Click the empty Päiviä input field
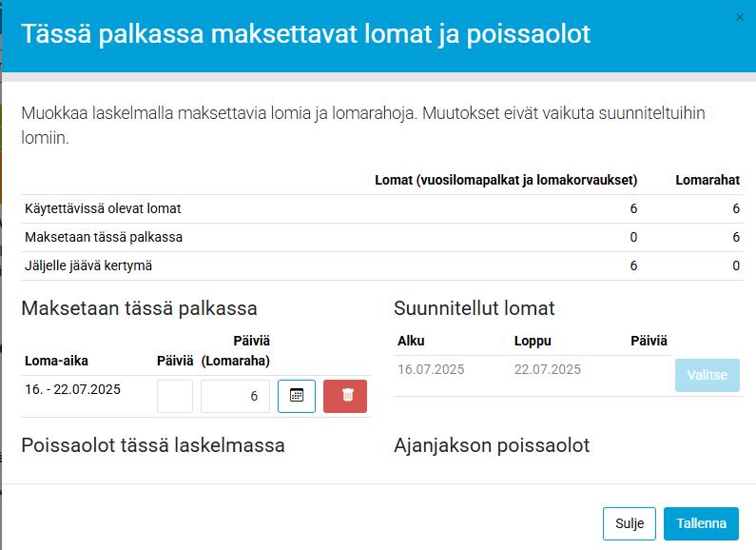Image resolution: width=756 pixels, height=550 pixels. [x=175, y=396]
